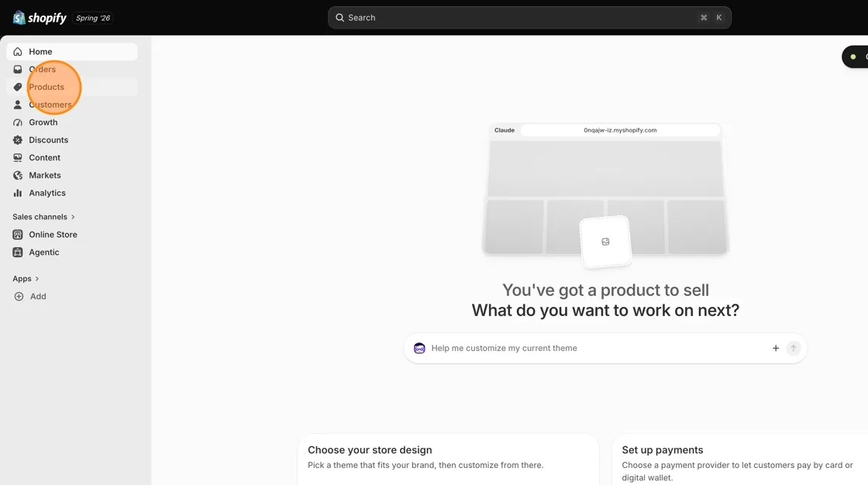Focus the top Search bar

click(529, 18)
